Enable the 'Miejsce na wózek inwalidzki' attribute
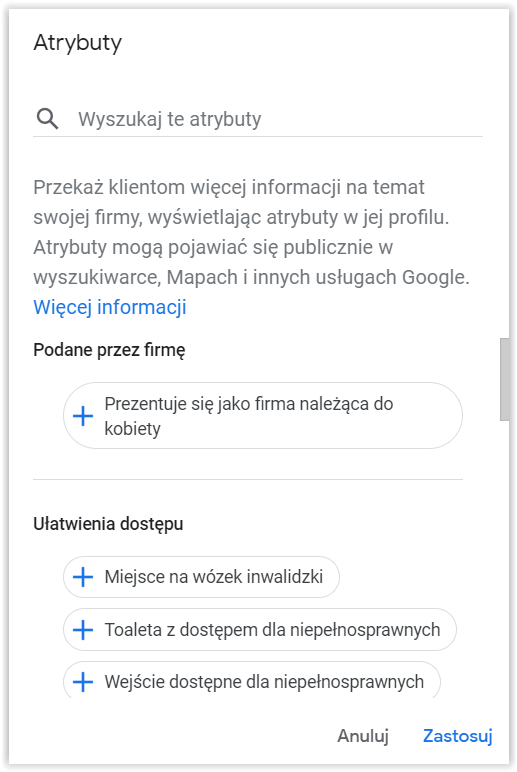The height and width of the screenshot is (772, 517). pyautogui.click(x=201, y=577)
